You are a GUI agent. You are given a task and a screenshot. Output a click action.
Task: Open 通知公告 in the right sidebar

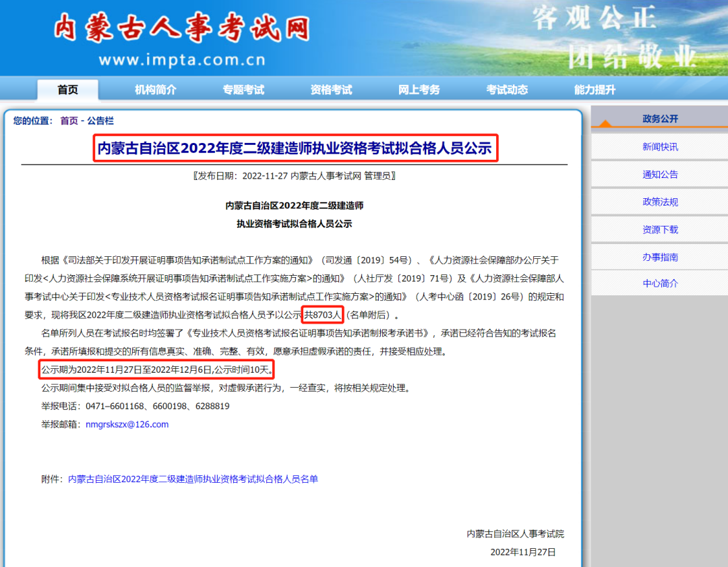660,175
